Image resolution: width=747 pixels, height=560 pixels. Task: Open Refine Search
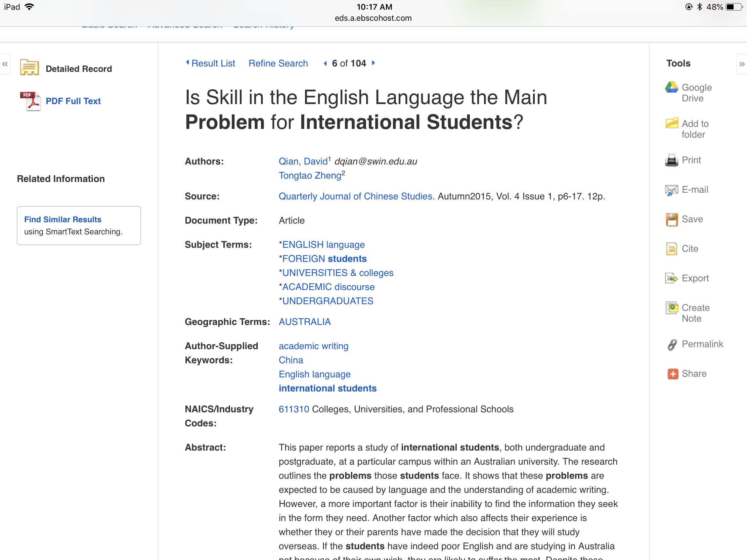(278, 63)
